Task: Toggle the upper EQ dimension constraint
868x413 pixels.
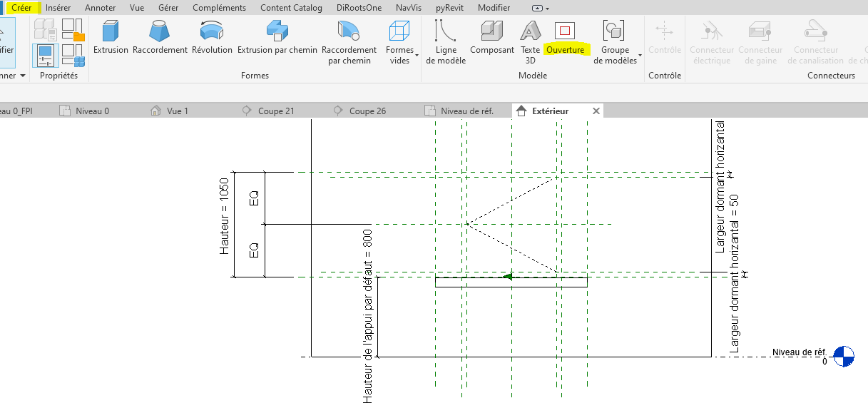Action: [x=254, y=198]
